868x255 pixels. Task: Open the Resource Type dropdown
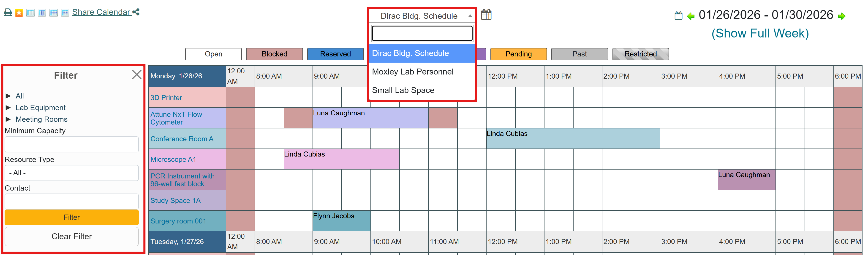(x=71, y=173)
